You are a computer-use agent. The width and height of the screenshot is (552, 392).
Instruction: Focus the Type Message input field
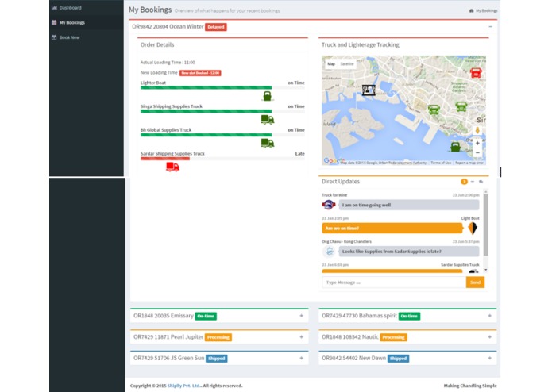pos(394,282)
